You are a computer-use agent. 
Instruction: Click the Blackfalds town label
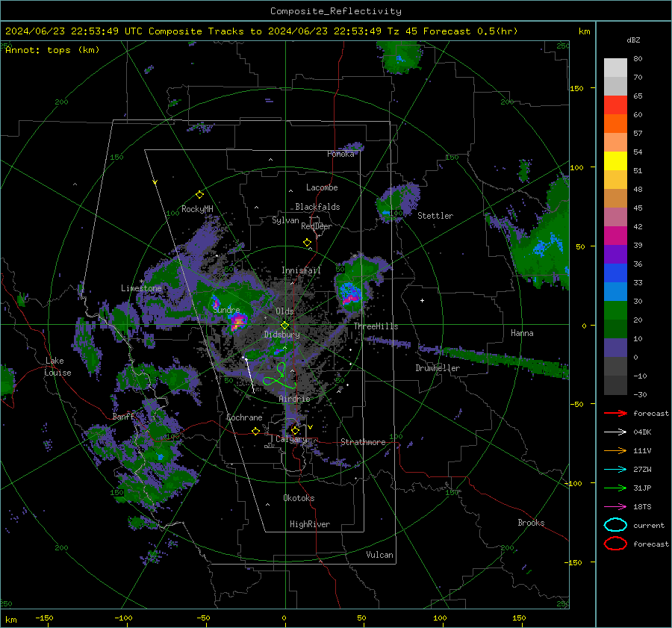point(317,207)
